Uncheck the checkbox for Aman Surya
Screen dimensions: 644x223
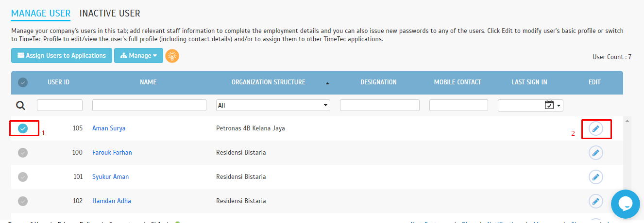23,128
